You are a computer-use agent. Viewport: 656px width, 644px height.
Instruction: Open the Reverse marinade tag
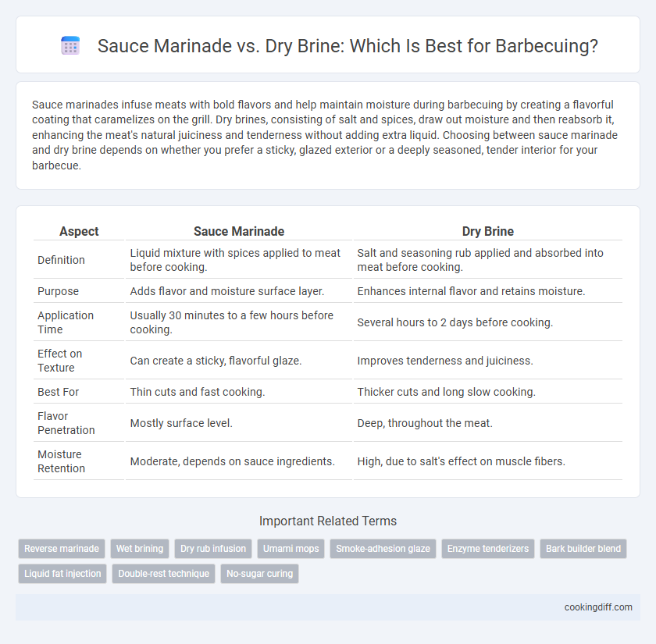coord(62,549)
